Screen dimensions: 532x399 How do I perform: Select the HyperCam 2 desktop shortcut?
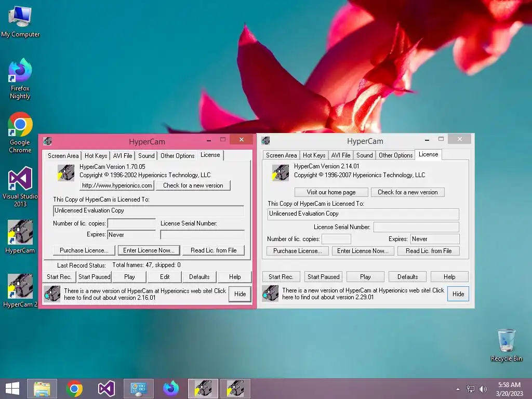click(x=20, y=291)
